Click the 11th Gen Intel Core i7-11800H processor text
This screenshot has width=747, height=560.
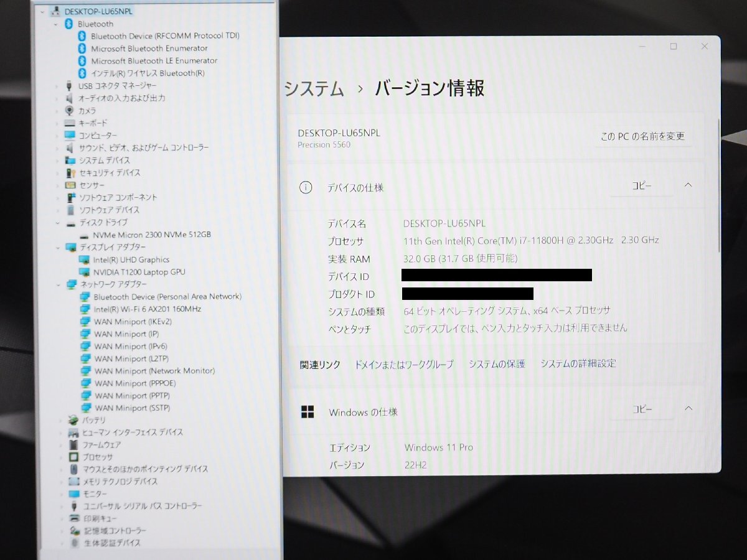530,240
